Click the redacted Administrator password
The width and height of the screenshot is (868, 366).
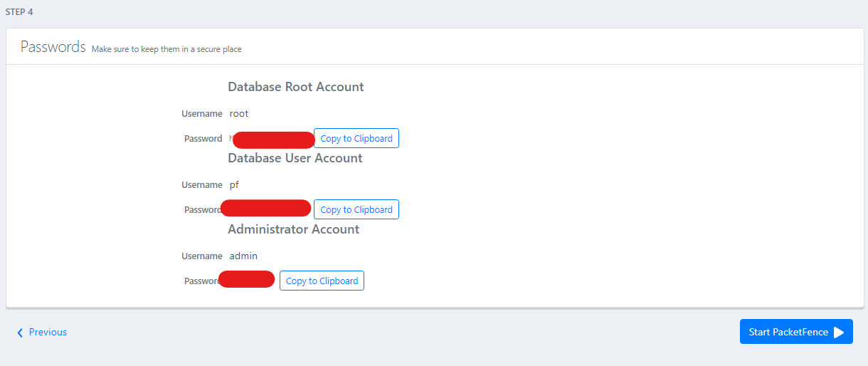247,279
